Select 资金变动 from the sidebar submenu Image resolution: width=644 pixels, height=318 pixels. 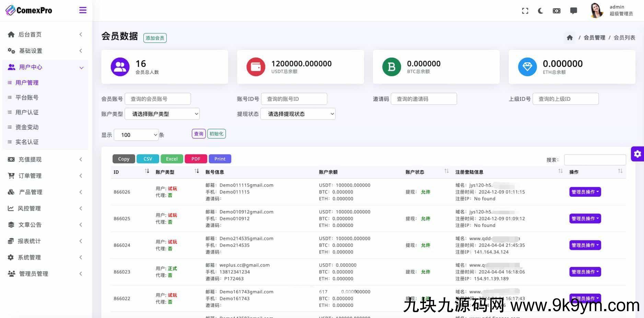click(x=27, y=127)
